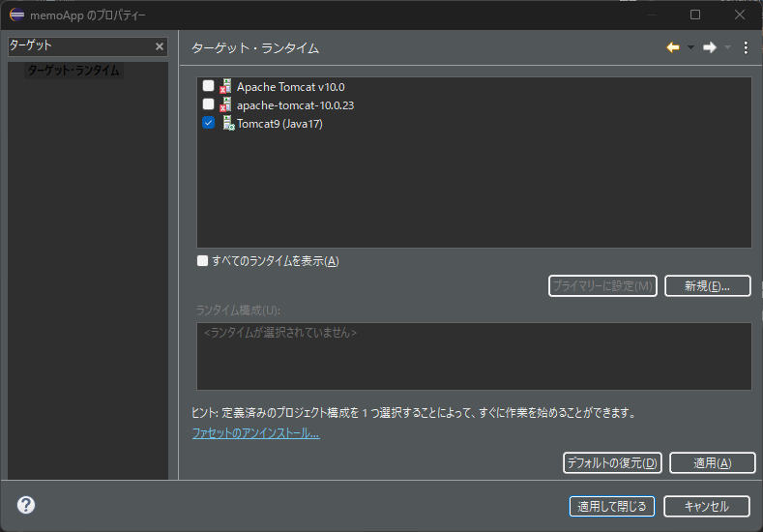Select the Tomcat9 (Java17) row text
Image resolution: width=763 pixels, height=532 pixels.
(279, 124)
